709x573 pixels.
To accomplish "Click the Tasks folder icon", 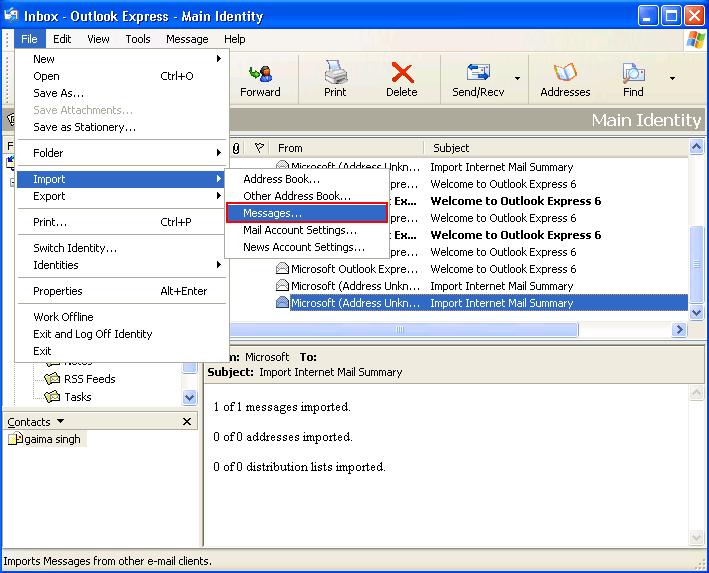I will point(52,397).
